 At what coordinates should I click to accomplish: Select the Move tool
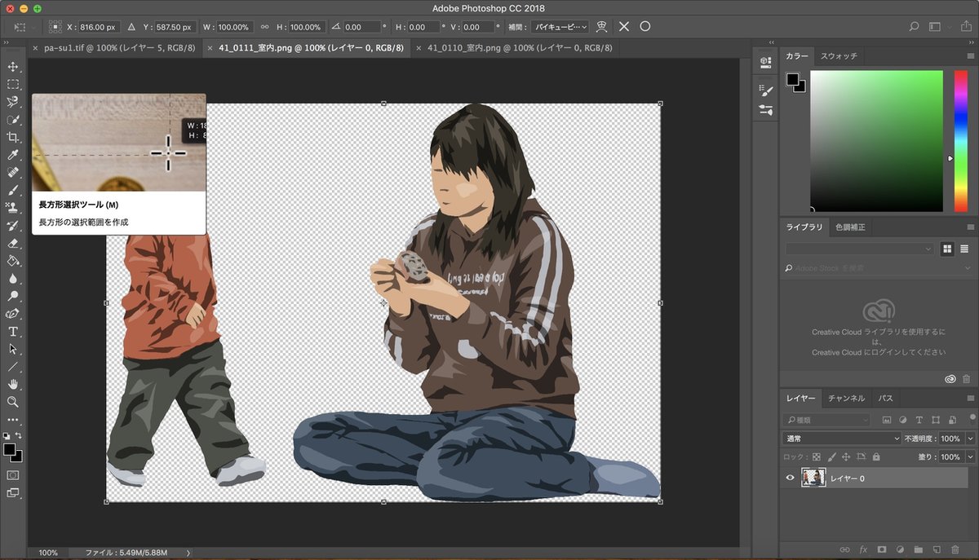pyautogui.click(x=13, y=66)
